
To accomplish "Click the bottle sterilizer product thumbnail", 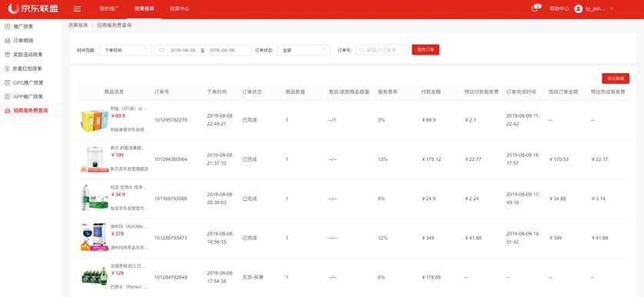I will point(95,159).
